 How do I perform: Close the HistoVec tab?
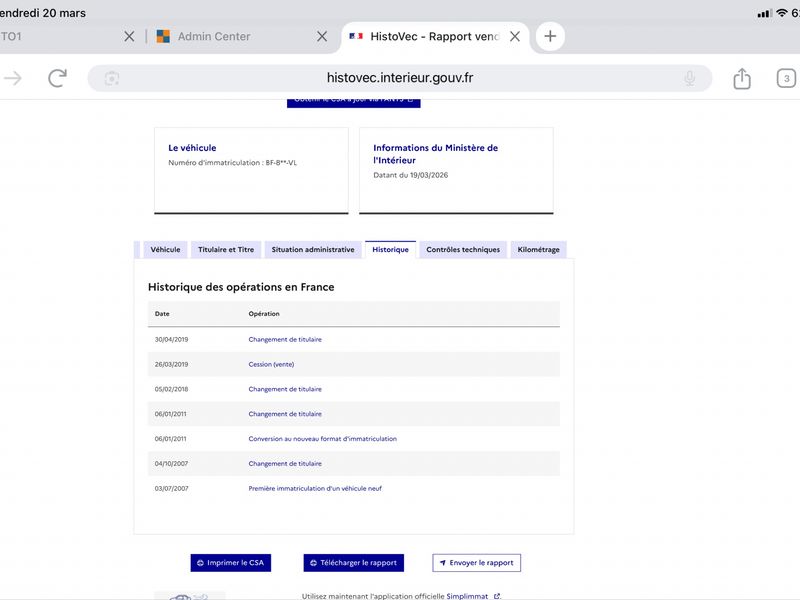tap(514, 36)
